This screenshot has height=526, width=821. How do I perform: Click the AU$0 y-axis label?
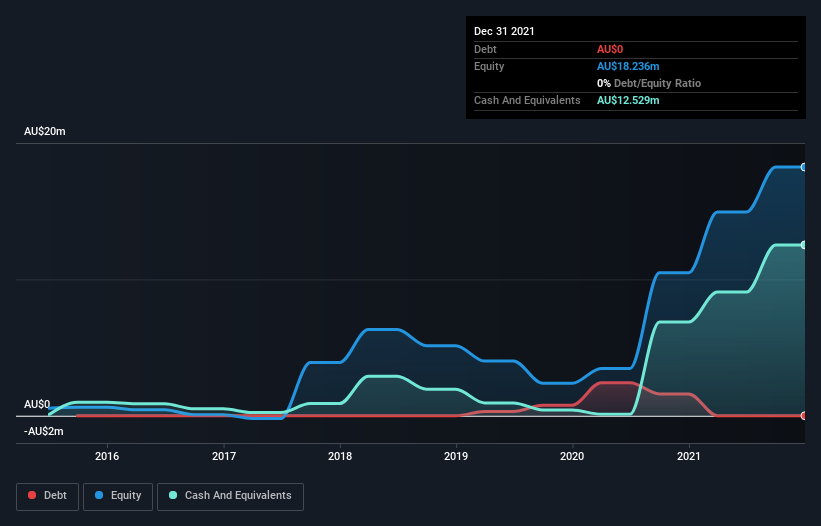[x=37, y=405]
